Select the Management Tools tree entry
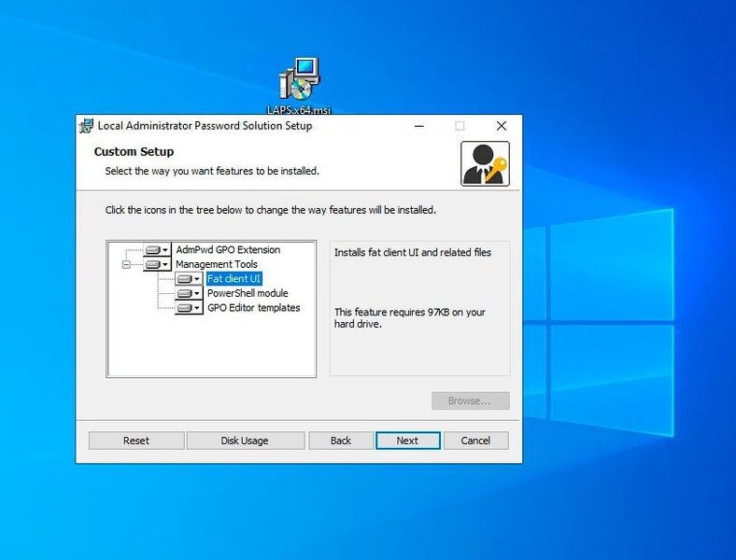The width and height of the screenshot is (736, 560). point(217,264)
